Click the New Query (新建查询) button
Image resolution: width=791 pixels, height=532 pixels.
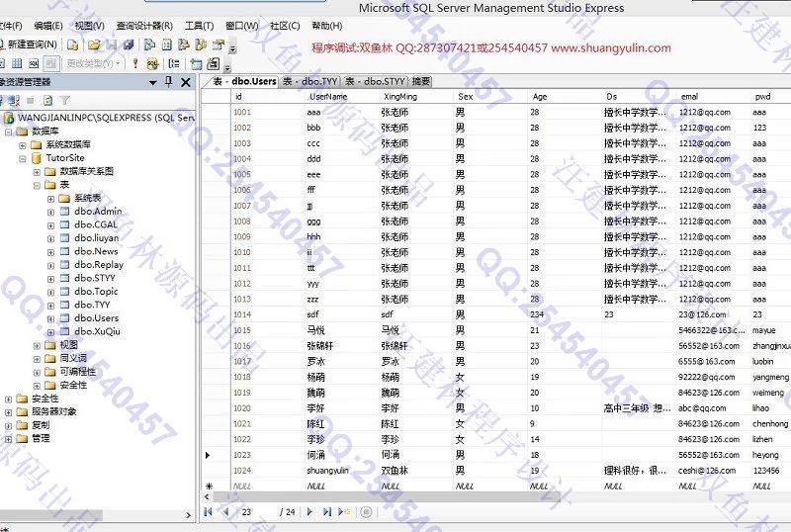point(30,44)
